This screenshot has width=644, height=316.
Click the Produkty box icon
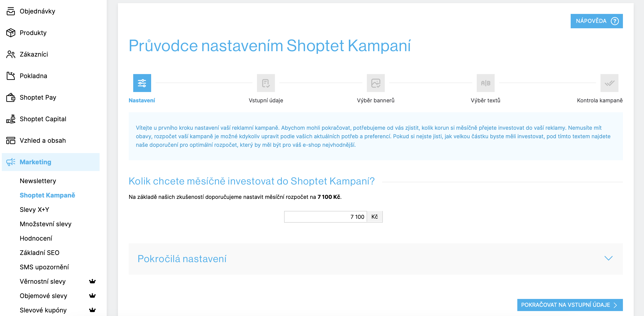[11, 33]
